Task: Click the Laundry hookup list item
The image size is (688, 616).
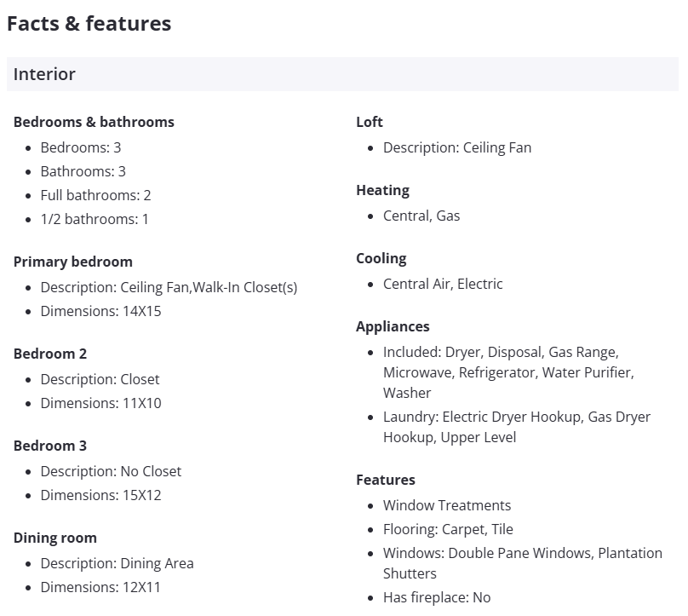Action: tap(516, 427)
